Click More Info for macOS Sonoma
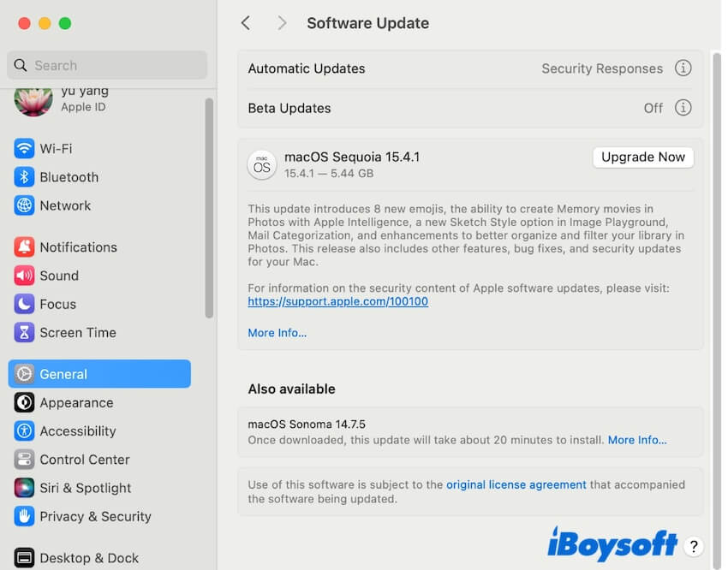This screenshot has width=728, height=570. (x=636, y=440)
